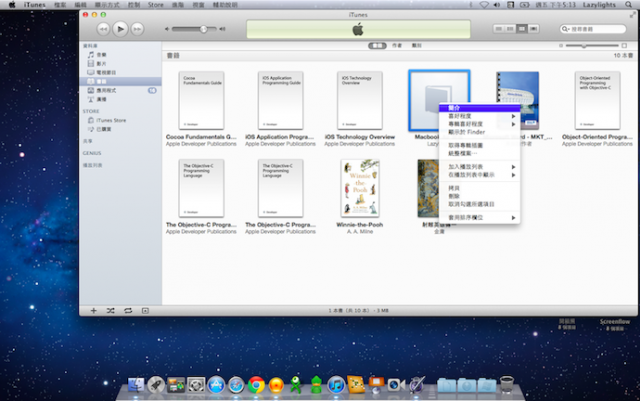Select the Cocoa Fundamentals Guide book cover
This screenshot has width=640, height=401.
pos(201,100)
